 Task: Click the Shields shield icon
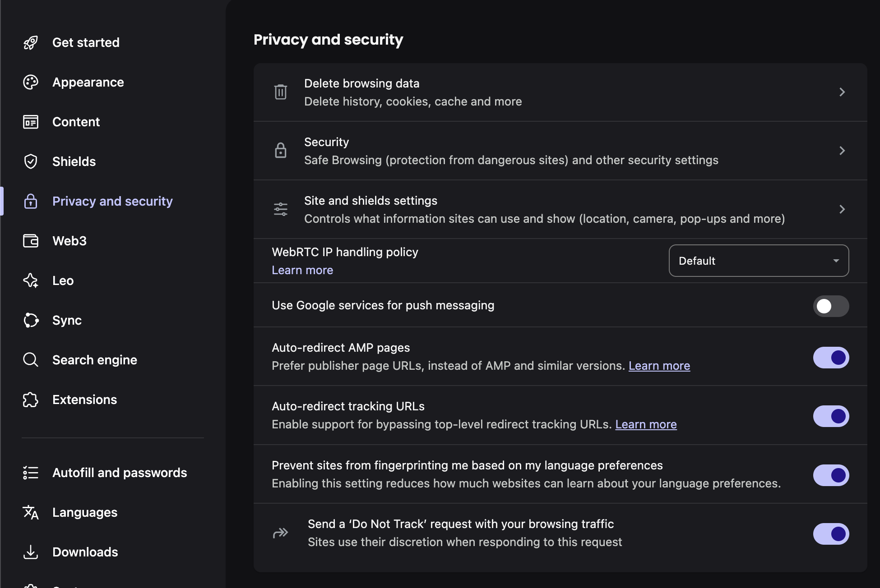coord(31,161)
